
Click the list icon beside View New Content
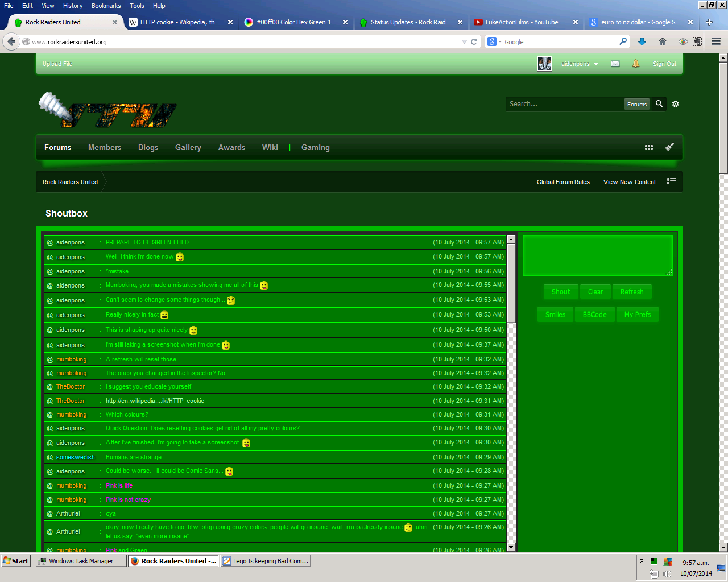[672, 182]
